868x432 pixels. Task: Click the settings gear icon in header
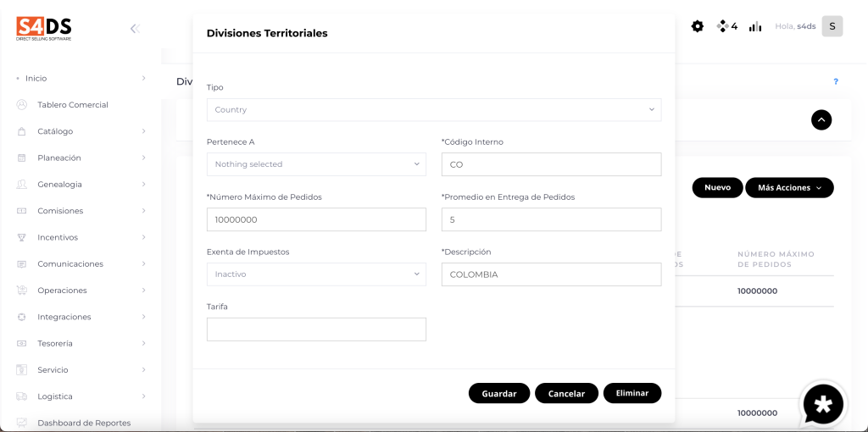(x=698, y=26)
